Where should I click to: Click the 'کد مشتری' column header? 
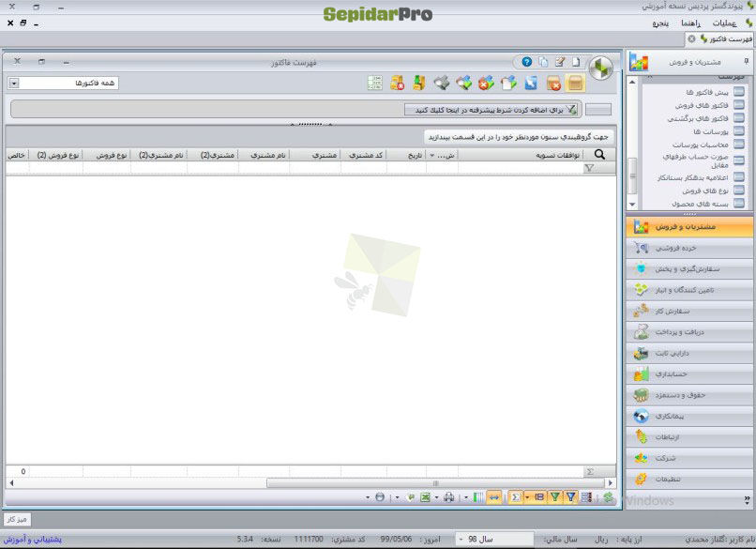point(364,155)
